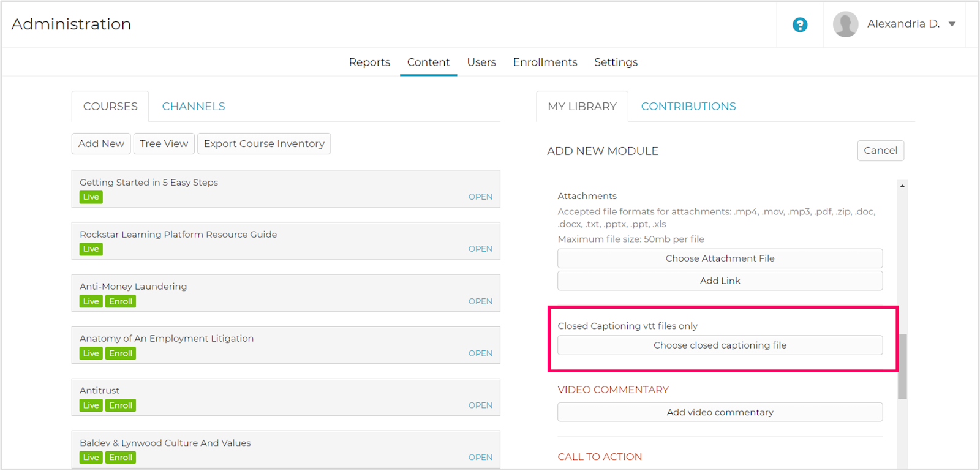Switch to the Courses tab

[110, 107]
